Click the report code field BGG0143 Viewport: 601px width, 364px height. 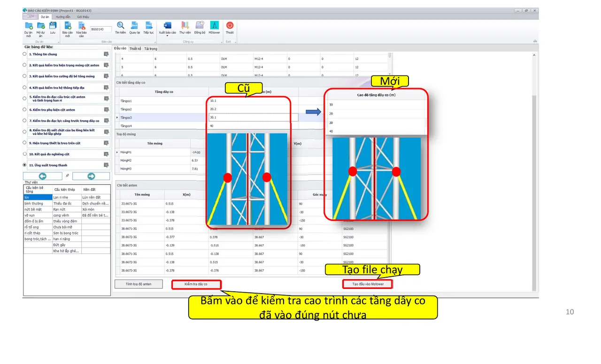click(101, 29)
